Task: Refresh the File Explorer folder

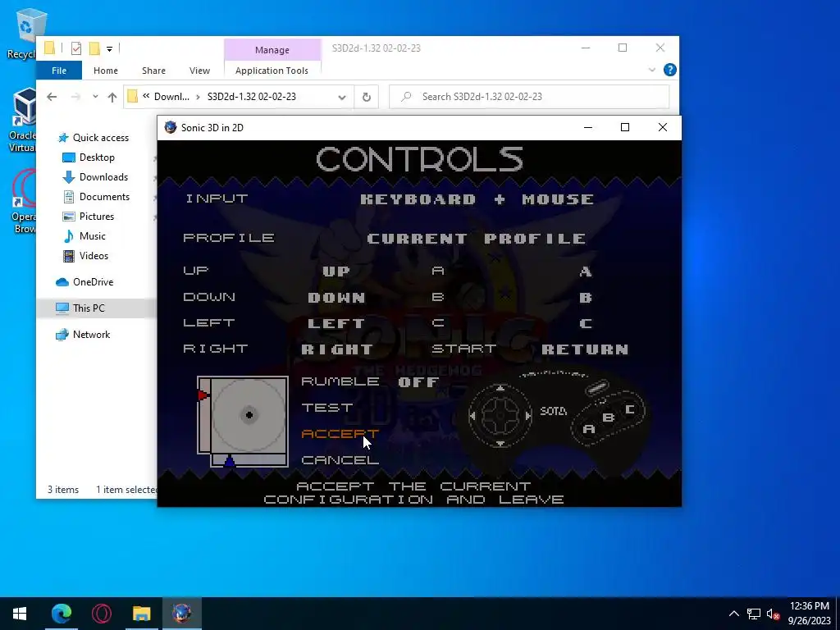Action: 367,97
